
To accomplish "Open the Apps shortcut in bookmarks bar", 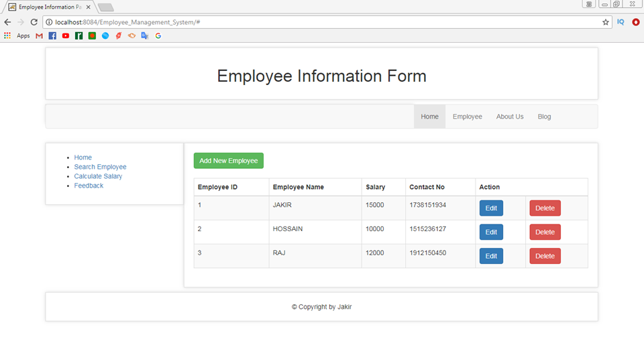I will coord(17,36).
